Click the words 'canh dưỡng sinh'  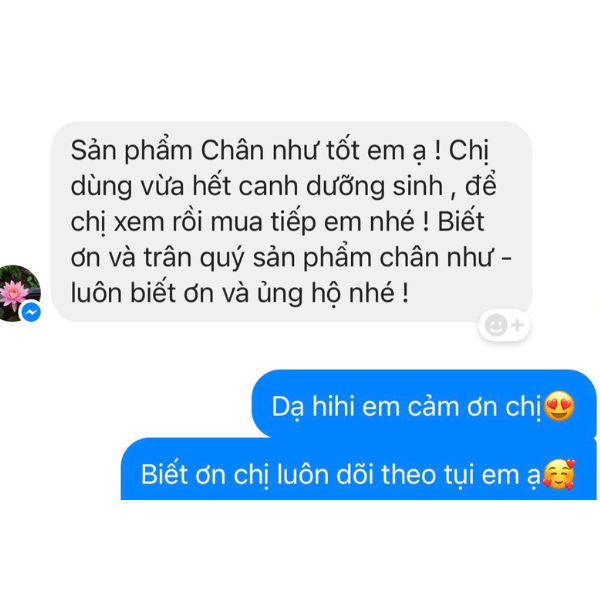coord(341,187)
